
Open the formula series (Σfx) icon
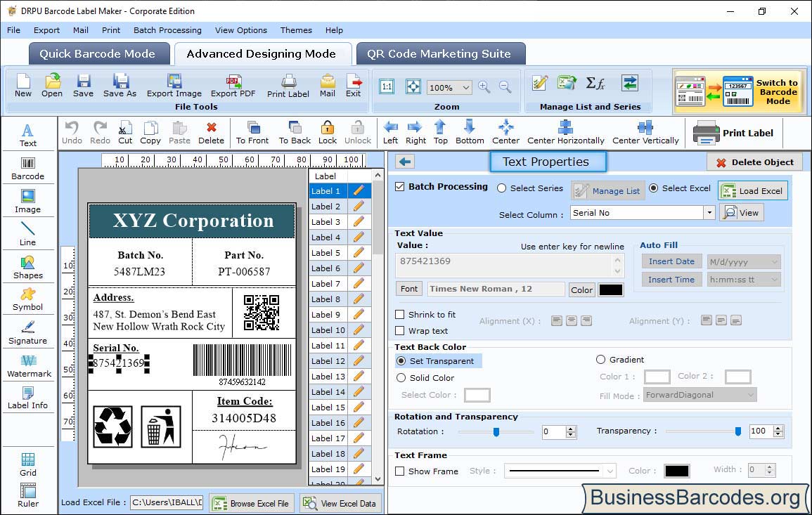click(x=595, y=83)
